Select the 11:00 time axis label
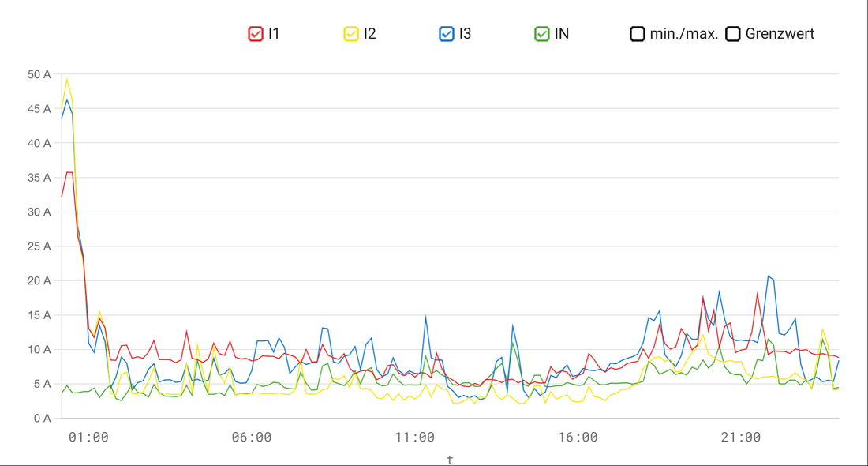The image size is (868, 466). coord(414,438)
